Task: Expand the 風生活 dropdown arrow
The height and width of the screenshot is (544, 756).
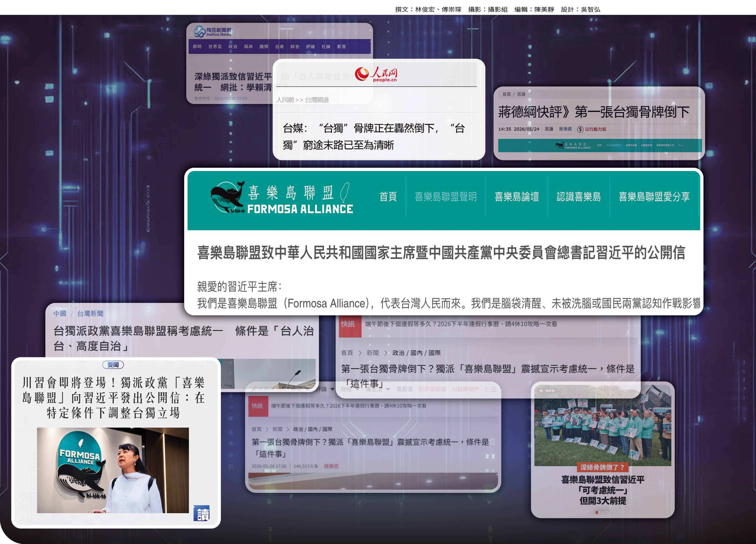Action: click(x=388, y=389)
